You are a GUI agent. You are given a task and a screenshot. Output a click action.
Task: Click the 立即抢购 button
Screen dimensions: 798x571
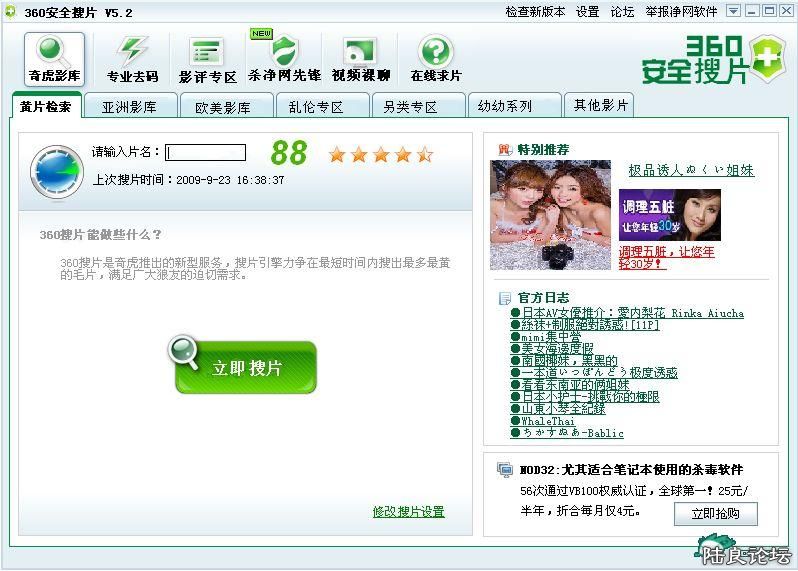tap(715, 514)
